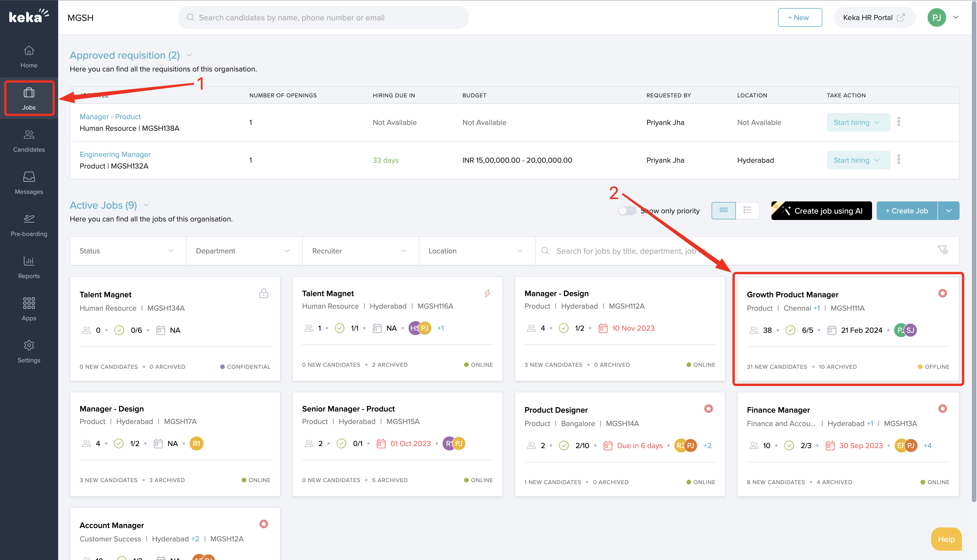Click the Engineering Manager job link
Screen dimensions: 977x560
click(115, 155)
